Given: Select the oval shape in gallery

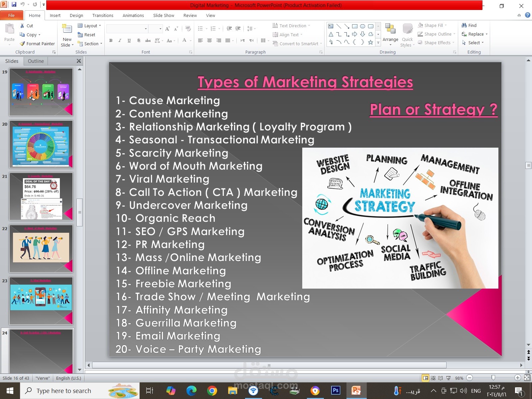Looking at the screenshot, I should (363, 26).
